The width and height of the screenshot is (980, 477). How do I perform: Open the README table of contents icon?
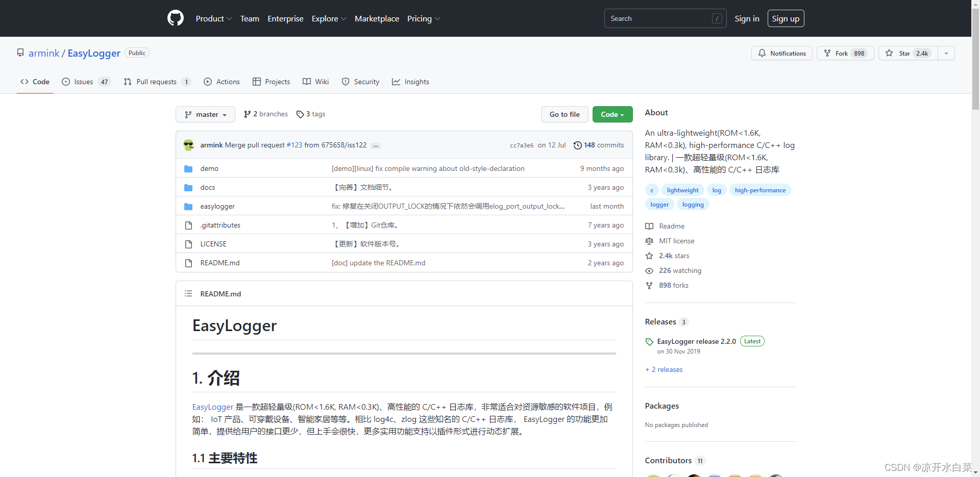(188, 293)
